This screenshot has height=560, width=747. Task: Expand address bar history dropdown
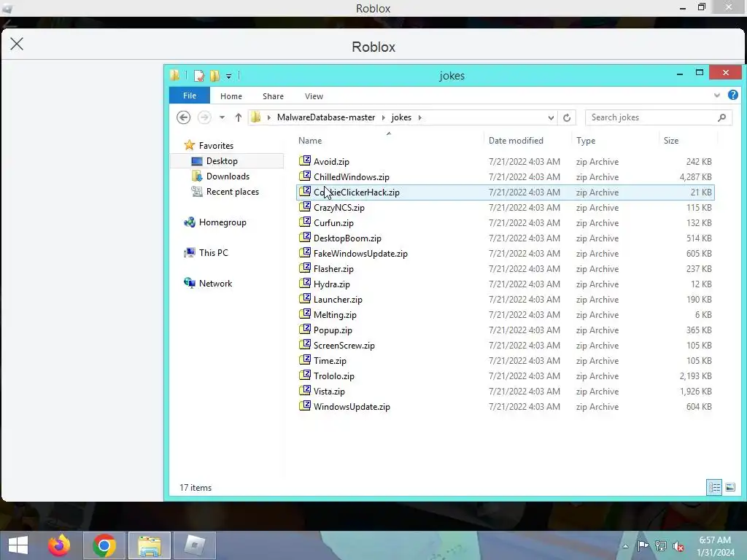point(551,117)
